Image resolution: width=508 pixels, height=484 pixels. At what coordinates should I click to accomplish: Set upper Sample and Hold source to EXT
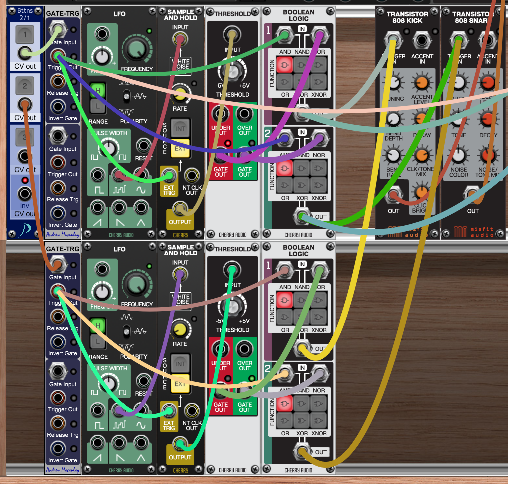coord(180,148)
